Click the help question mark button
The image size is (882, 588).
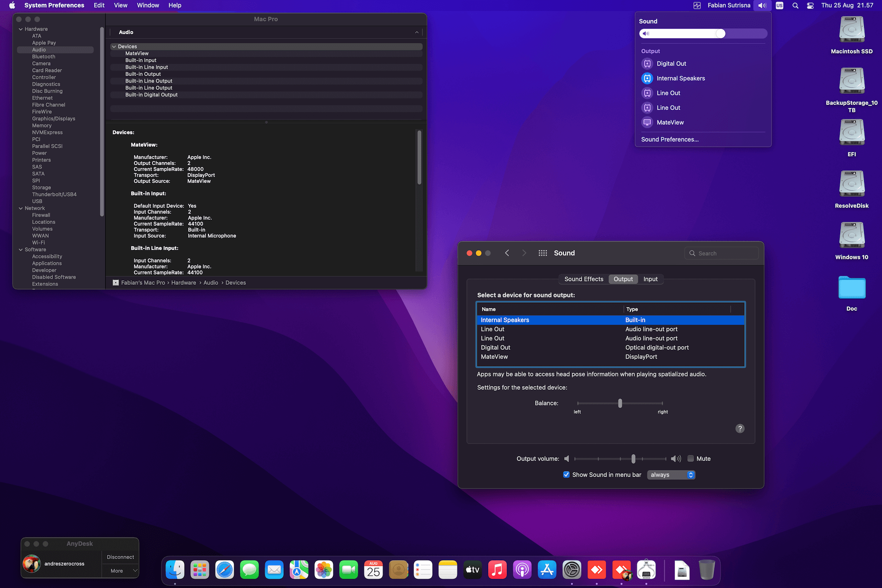[x=740, y=429]
